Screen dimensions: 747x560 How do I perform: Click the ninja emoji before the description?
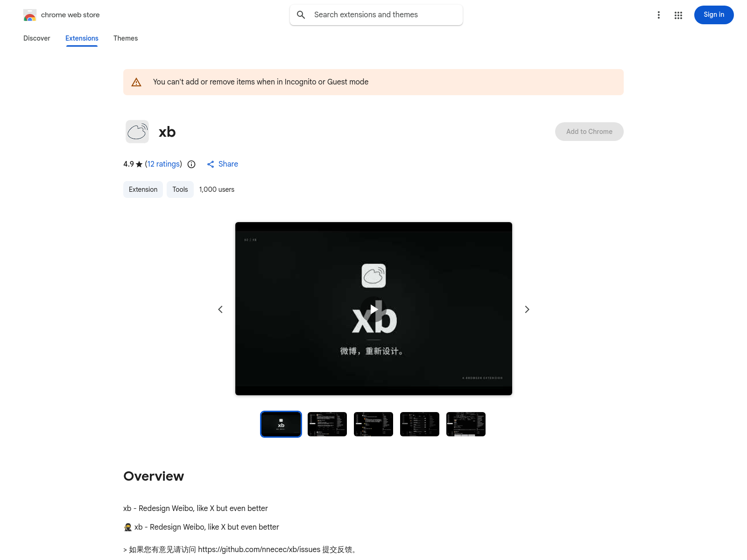(128, 527)
